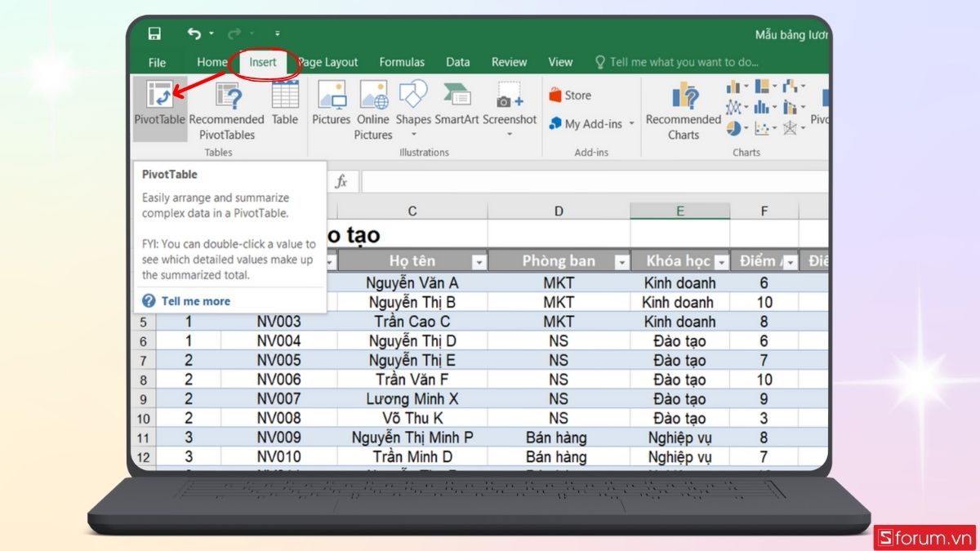The width and height of the screenshot is (980, 551).
Task: Switch to the Data tab
Action: (457, 61)
